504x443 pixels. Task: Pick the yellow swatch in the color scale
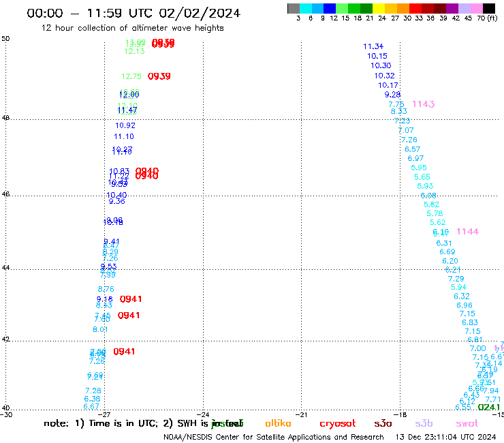[x=379, y=8]
